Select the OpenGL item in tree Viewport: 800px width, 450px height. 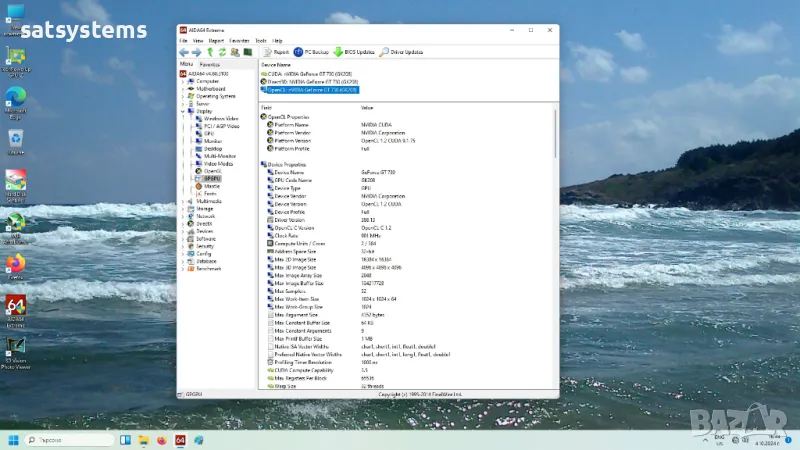pos(212,171)
